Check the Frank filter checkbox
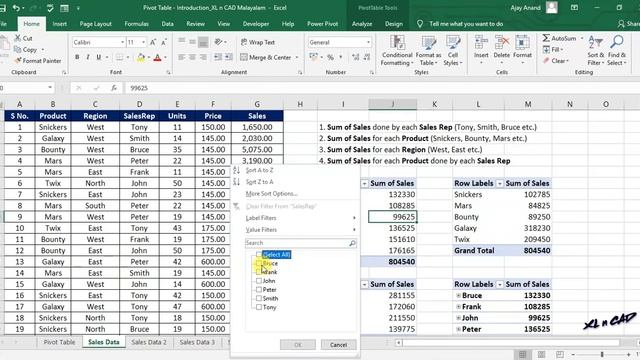The height and width of the screenshot is (360, 640). click(x=259, y=272)
